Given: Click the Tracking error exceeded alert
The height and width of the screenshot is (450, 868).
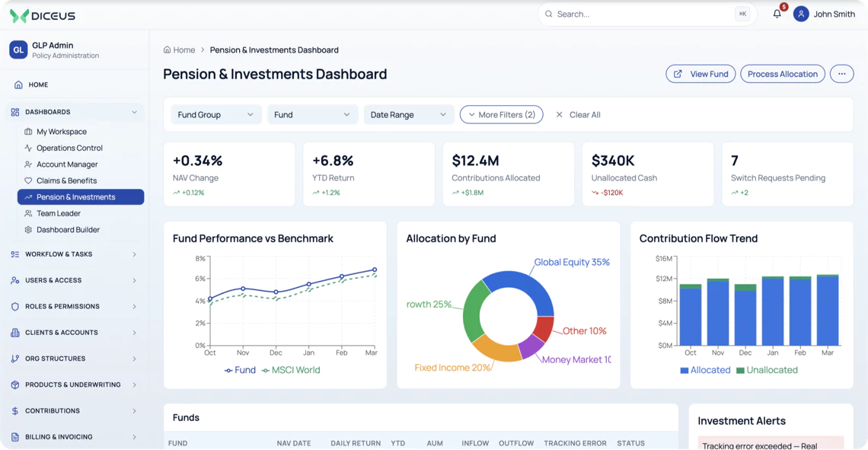Looking at the screenshot, I should 771,443.
